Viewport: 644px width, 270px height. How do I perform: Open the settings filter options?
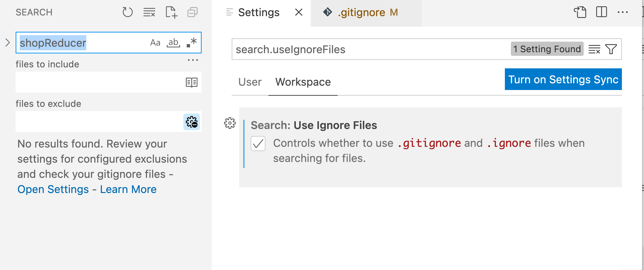[x=611, y=49]
